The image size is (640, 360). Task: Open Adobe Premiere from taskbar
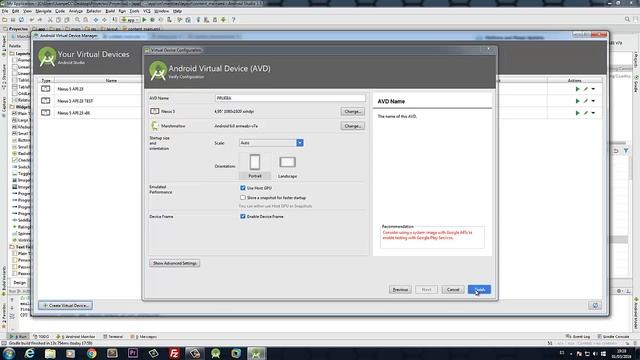(x=133, y=353)
